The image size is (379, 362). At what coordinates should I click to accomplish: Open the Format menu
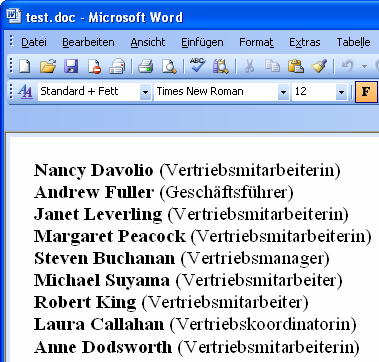[x=256, y=42]
